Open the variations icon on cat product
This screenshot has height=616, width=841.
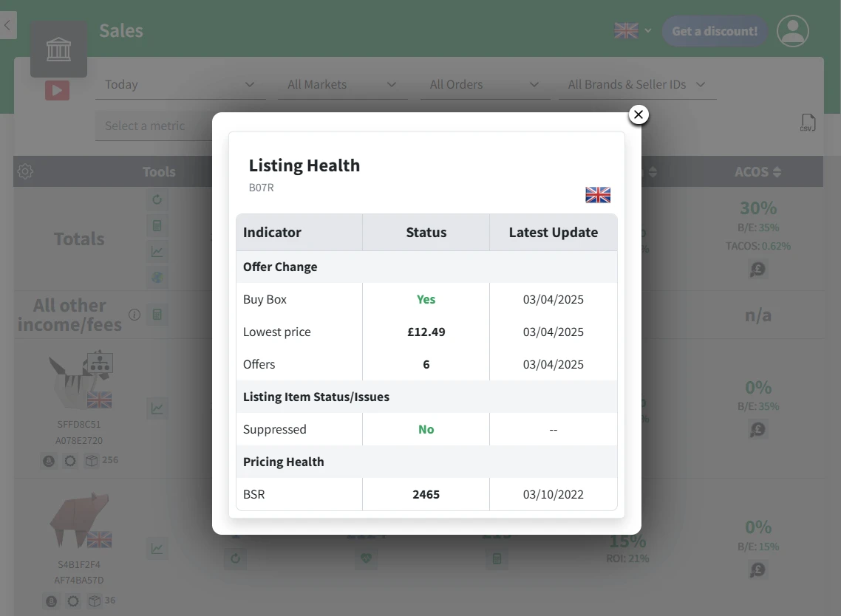click(101, 363)
